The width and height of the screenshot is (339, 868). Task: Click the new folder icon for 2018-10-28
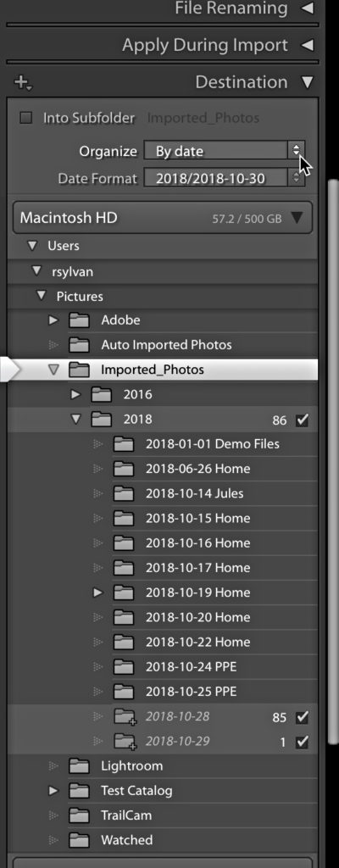click(125, 717)
